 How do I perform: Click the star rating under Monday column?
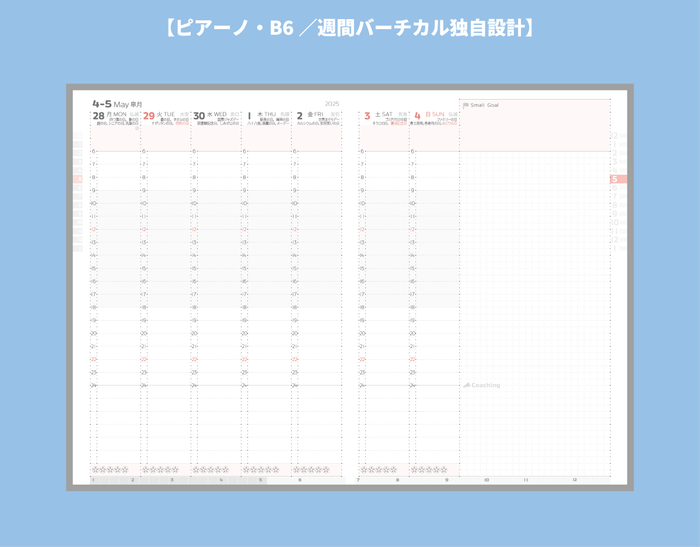pos(109,469)
